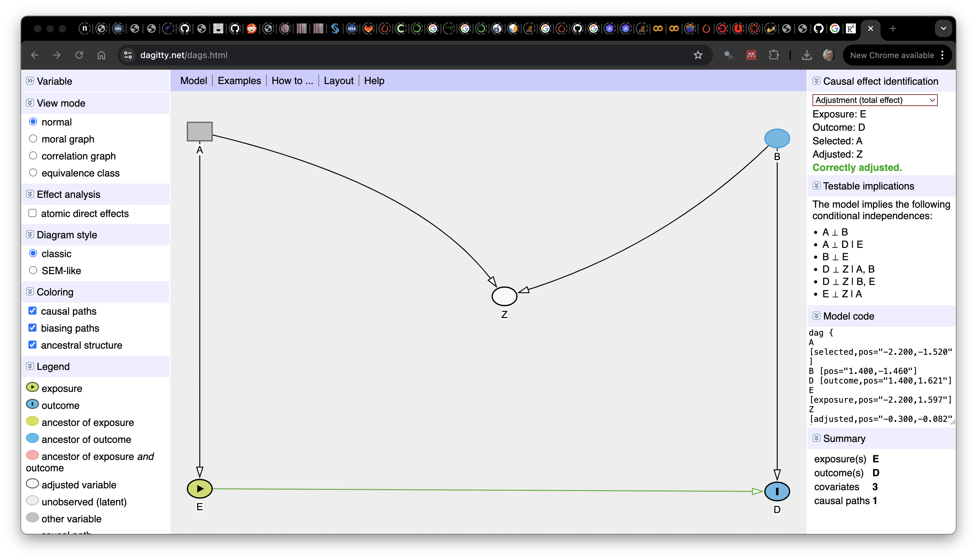The height and width of the screenshot is (560, 977).
Task: Select the exposure node E
Action: point(200,489)
